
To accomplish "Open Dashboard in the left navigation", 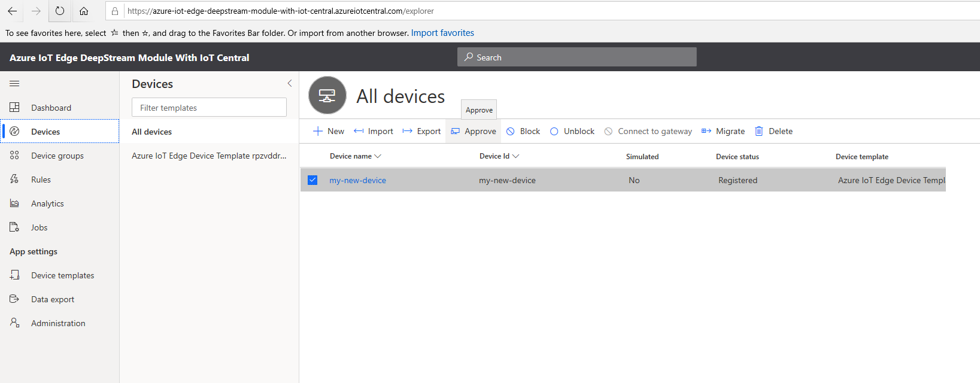I will [x=60, y=108].
